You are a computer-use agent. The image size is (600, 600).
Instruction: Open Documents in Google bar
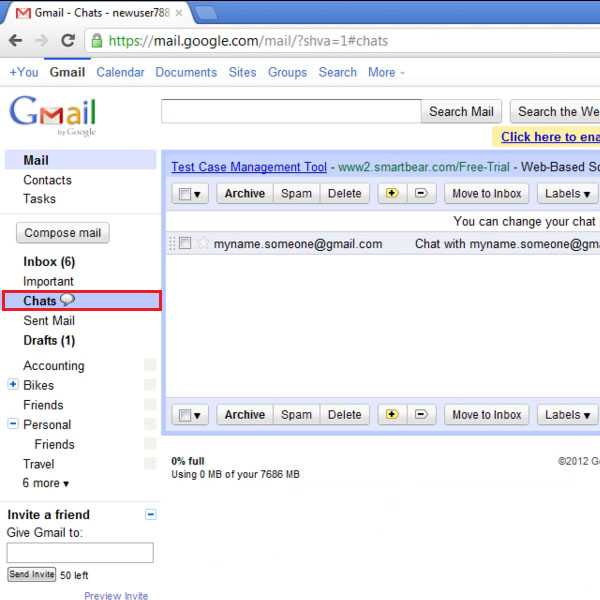click(x=186, y=72)
